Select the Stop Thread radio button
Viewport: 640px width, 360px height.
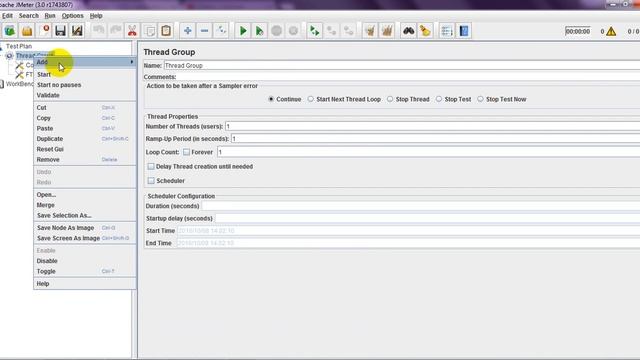click(x=390, y=99)
